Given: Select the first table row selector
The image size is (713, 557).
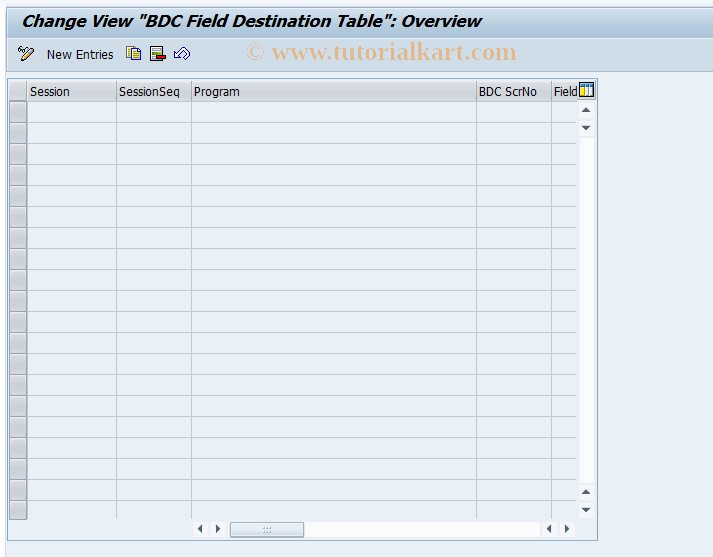Looking at the screenshot, I should click(18, 112).
